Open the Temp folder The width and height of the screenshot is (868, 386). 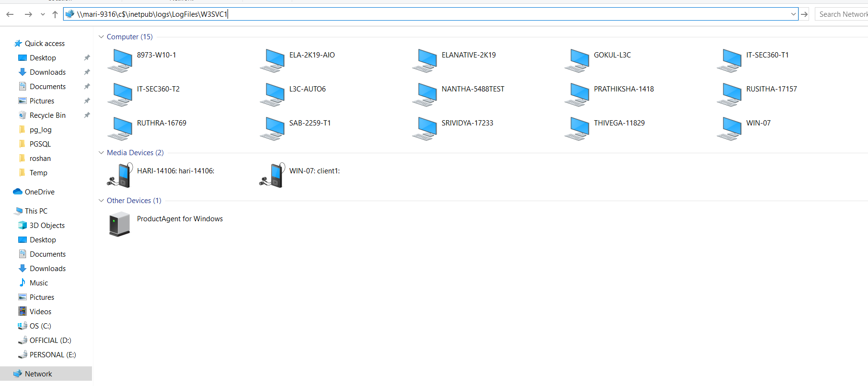(x=38, y=173)
